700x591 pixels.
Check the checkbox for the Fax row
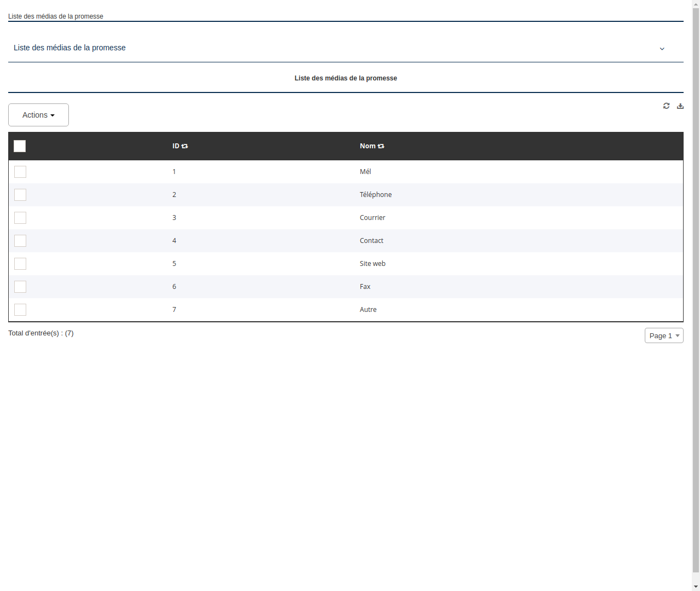(x=20, y=287)
